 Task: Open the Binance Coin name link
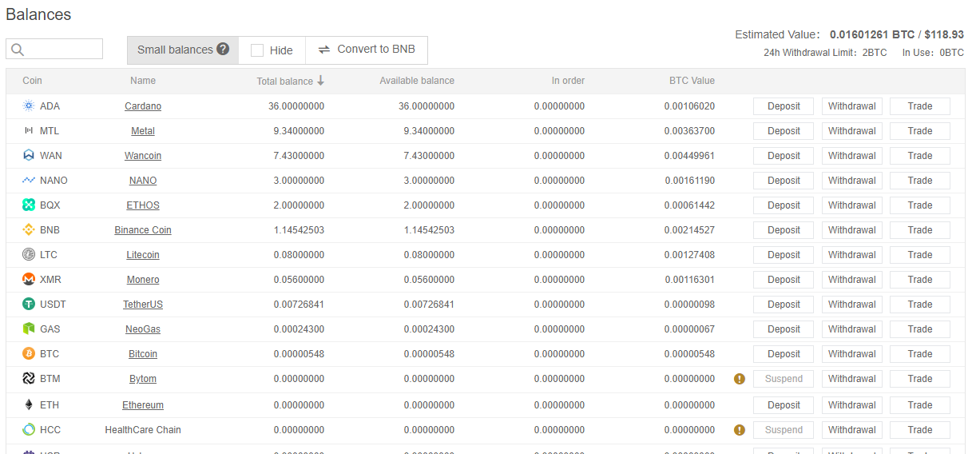(143, 230)
